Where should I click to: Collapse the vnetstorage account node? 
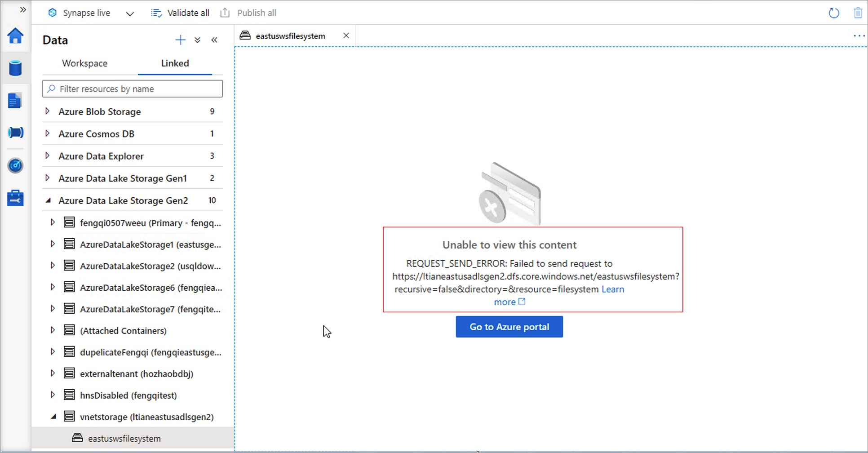[53, 417]
